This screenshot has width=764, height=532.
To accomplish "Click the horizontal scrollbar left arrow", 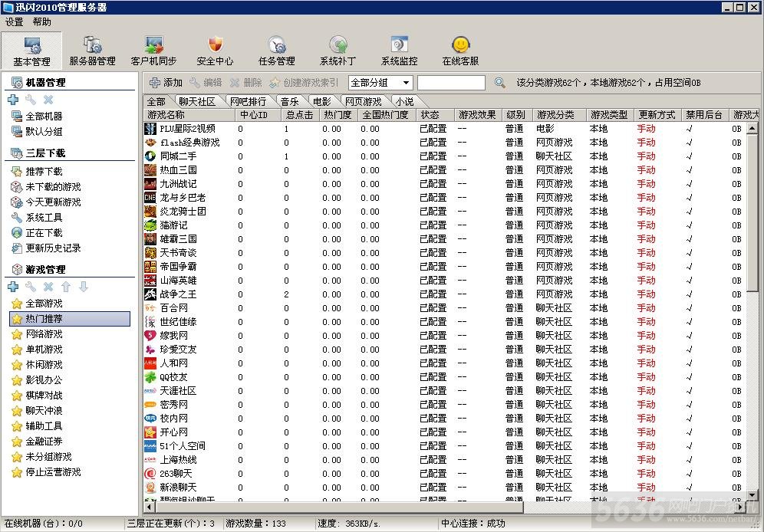I will [x=150, y=507].
